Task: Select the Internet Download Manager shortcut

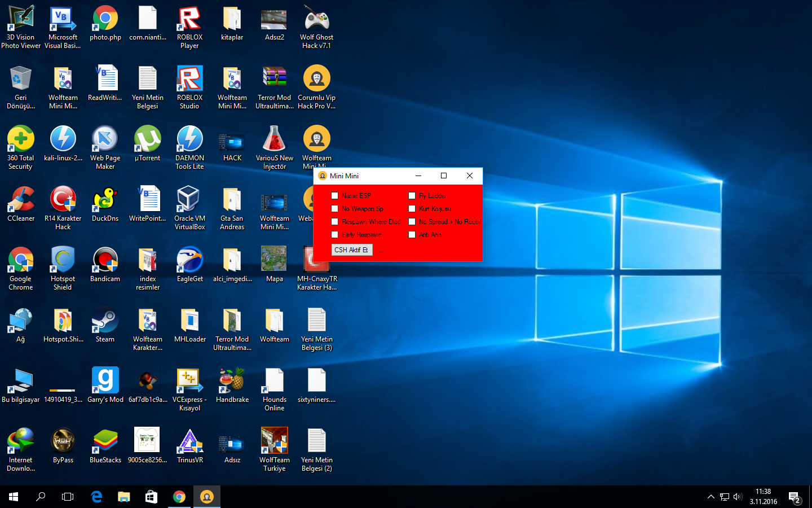Action: pyautogui.click(x=21, y=450)
